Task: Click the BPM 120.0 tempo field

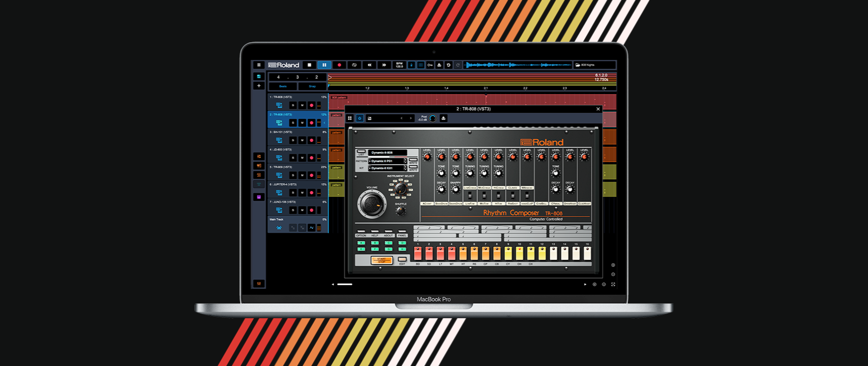Action: coord(400,65)
